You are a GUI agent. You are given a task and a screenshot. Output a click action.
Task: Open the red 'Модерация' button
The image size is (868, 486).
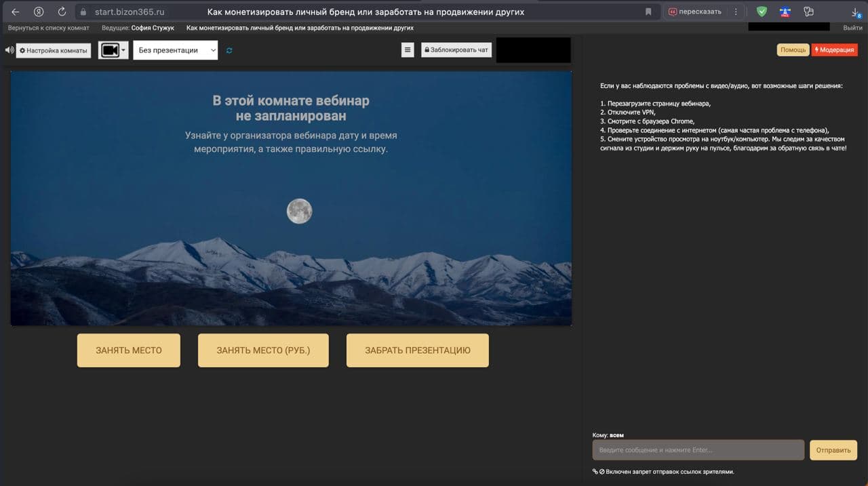point(835,49)
